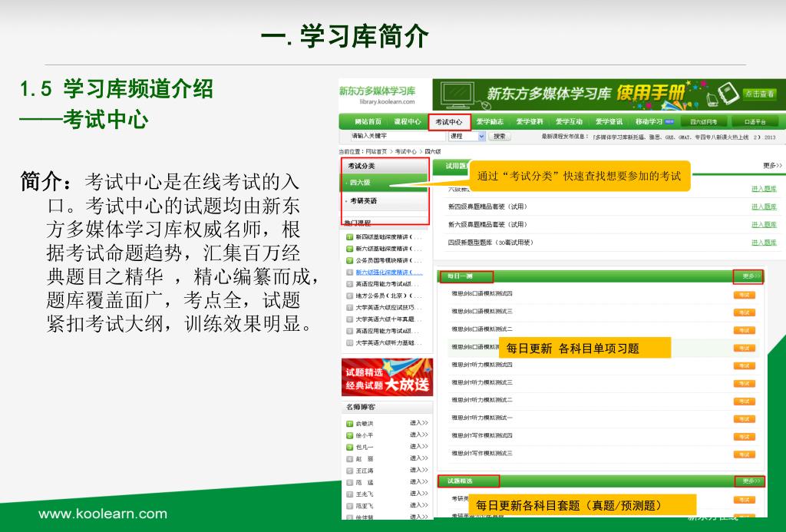
Task: Click the rank 1 badge beside 新四级基础深度精讲
Action: (x=350, y=237)
